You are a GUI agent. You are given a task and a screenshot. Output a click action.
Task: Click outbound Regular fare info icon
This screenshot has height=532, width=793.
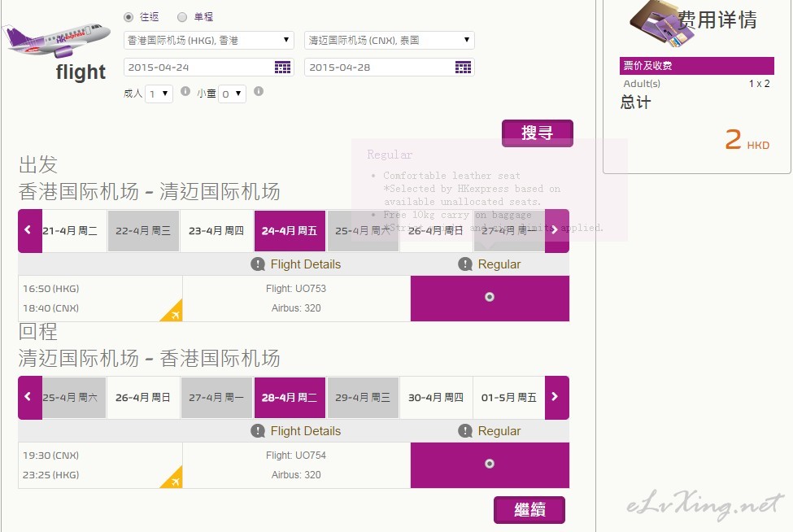point(465,264)
